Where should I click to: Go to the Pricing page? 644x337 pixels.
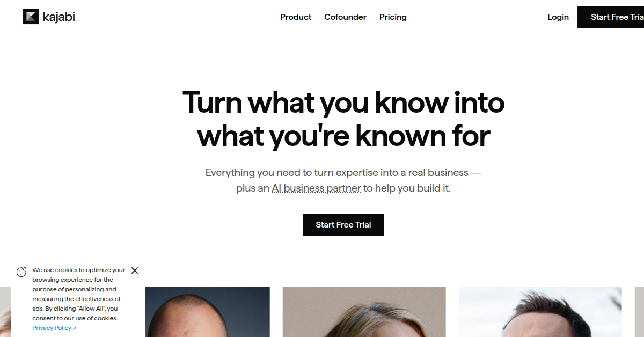coord(393,17)
